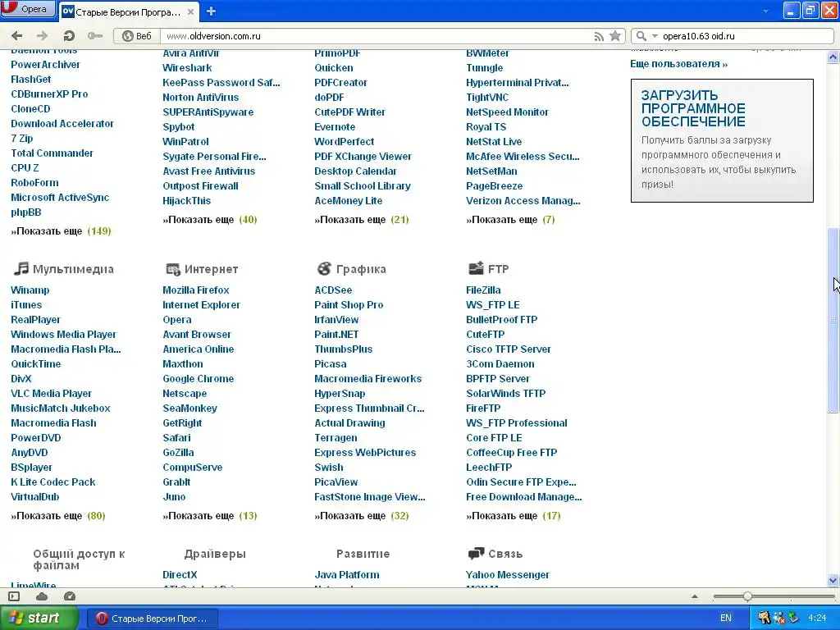This screenshot has height=630, width=840.
Task: Open closed tabs dropdown arrow
Action: click(765, 11)
